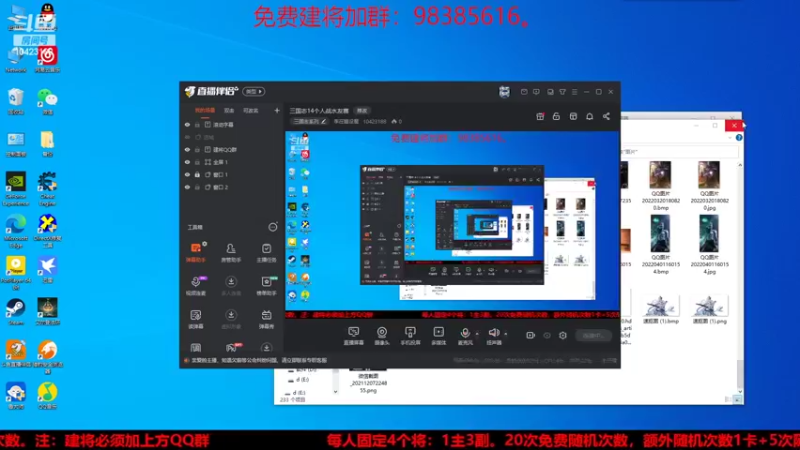Select the 滚动字幕 layer row

tap(231, 124)
